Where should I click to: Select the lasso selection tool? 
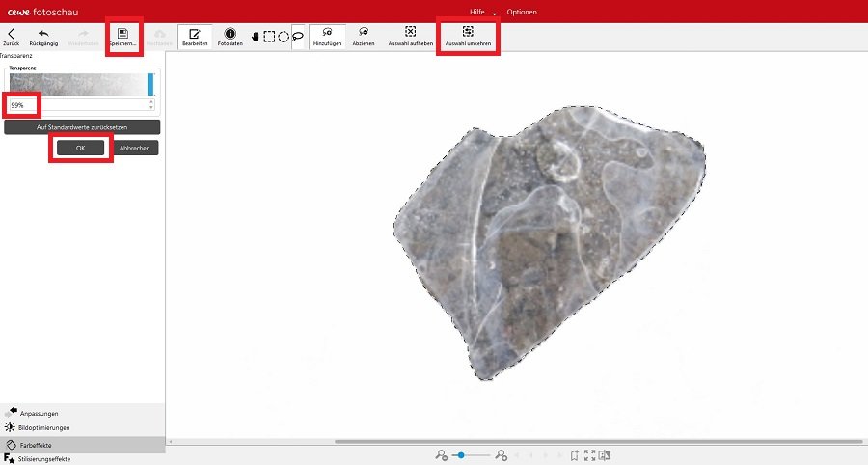298,37
